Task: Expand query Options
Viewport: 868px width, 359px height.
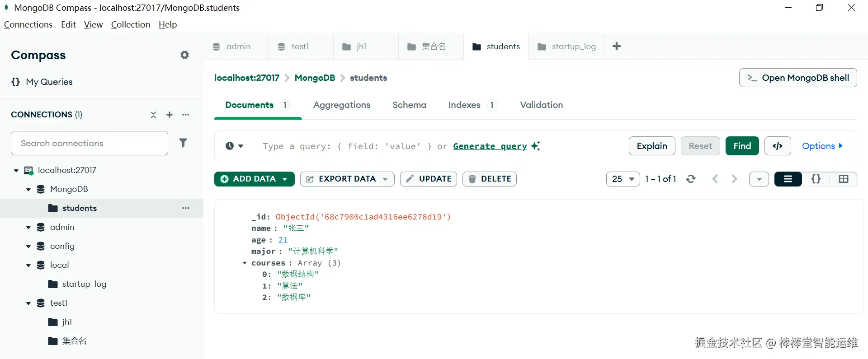Action: pyautogui.click(x=822, y=146)
